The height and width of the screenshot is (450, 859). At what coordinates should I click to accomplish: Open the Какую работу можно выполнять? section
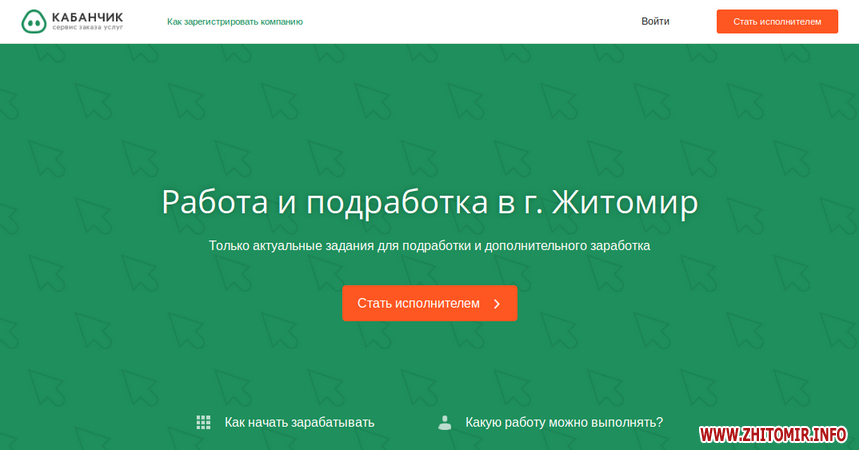tap(564, 422)
